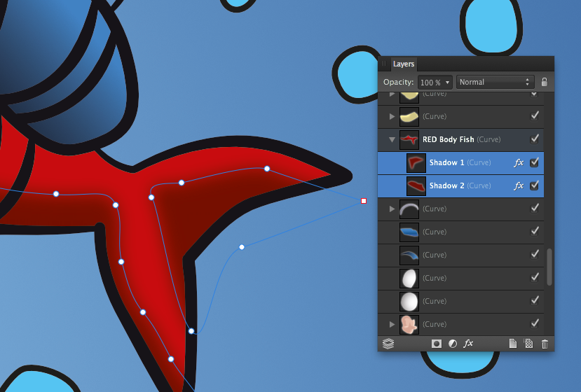Hide the RED Body Fish layer
Viewport: 581px width, 392px height.
pyautogui.click(x=534, y=139)
